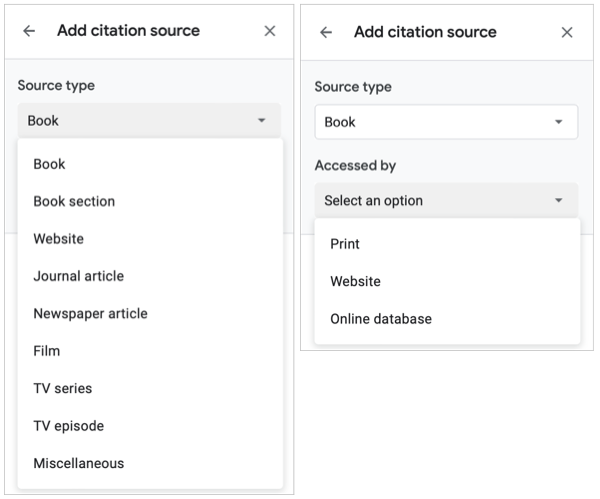
Task: Select Online database access option
Action: click(x=381, y=319)
